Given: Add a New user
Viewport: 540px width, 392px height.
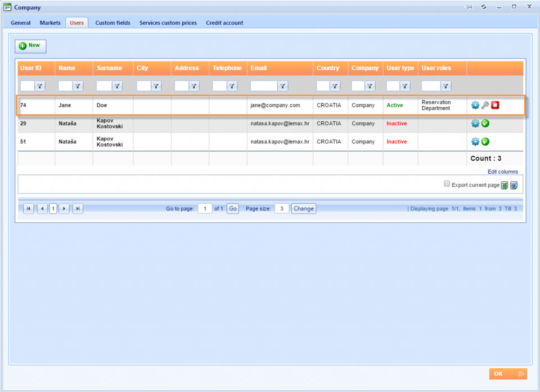Looking at the screenshot, I should 30,46.
